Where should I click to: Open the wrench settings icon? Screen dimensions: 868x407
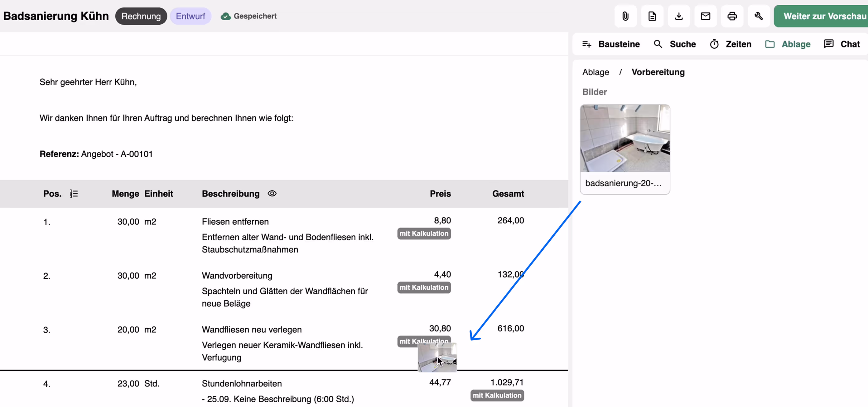[759, 16]
